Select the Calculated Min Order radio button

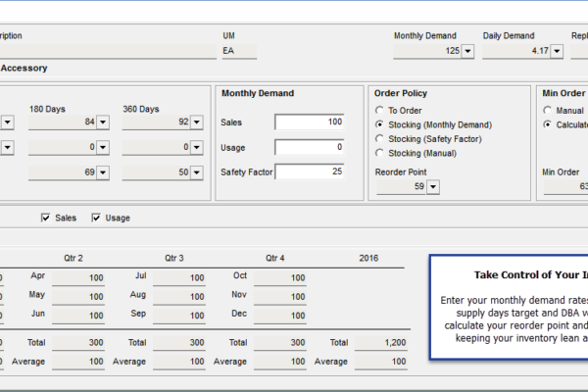click(x=548, y=124)
